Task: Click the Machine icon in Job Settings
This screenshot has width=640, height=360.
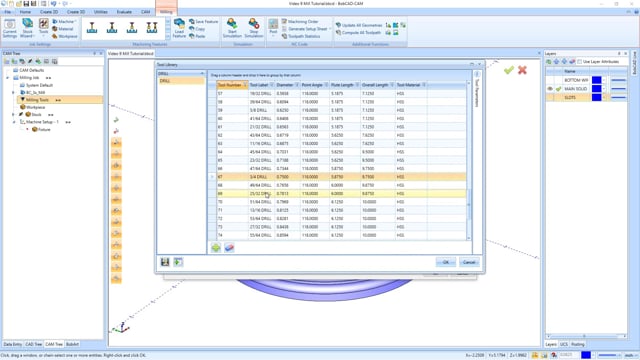Action: coord(65,21)
